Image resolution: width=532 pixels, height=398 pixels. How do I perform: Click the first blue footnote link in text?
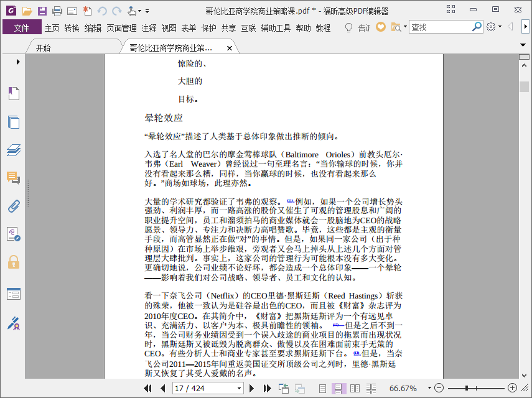pos(291,200)
